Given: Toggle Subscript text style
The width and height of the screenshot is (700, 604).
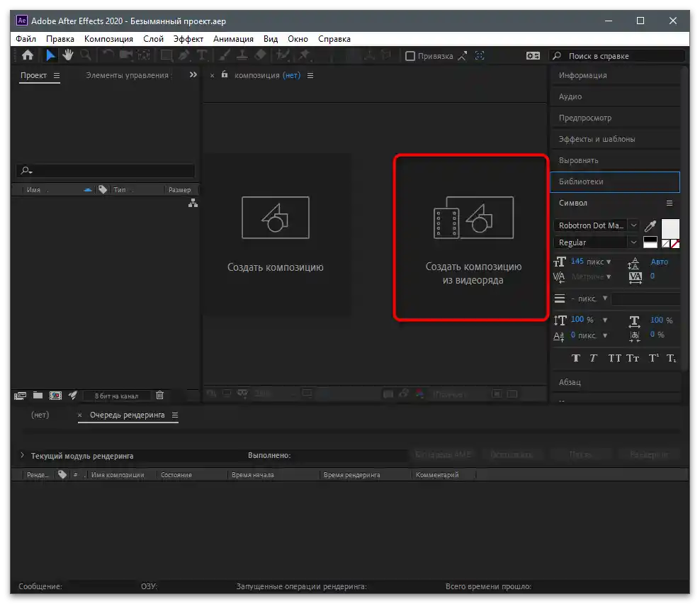Looking at the screenshot, I should pos(671,358).
